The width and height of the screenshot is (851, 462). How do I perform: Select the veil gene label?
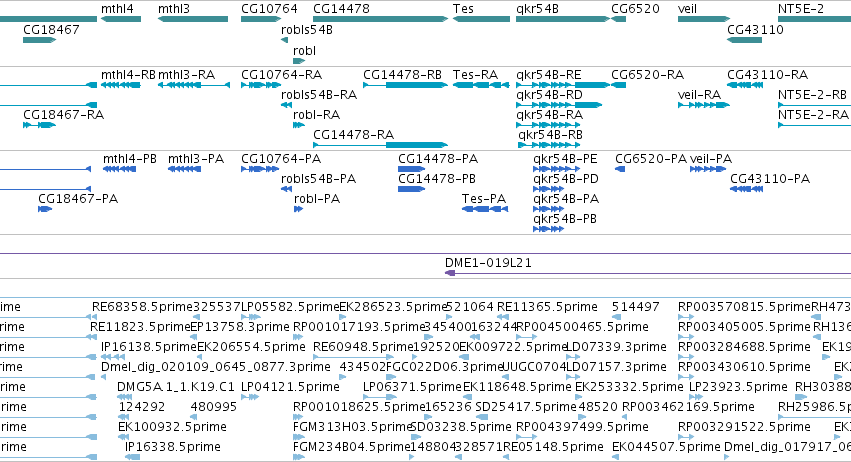coord(687,9)
